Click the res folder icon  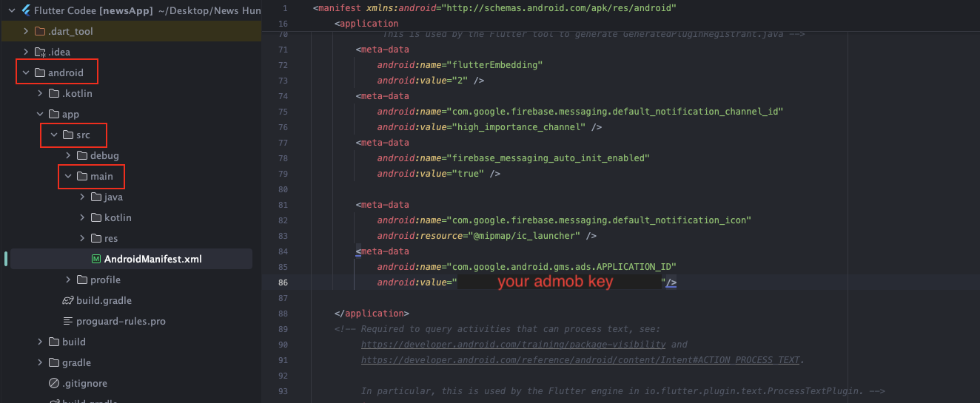[x=95, y=238]
